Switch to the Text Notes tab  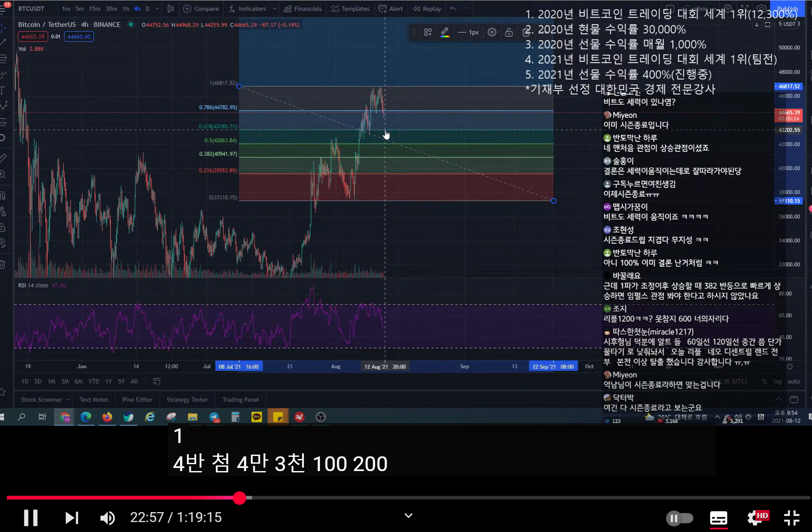tap(94, 400)
